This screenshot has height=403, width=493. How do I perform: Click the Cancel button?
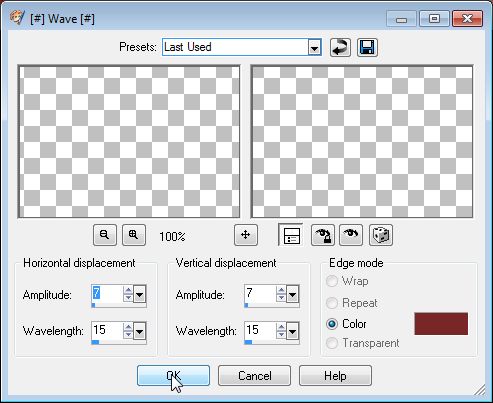click(x=254, y=376)
